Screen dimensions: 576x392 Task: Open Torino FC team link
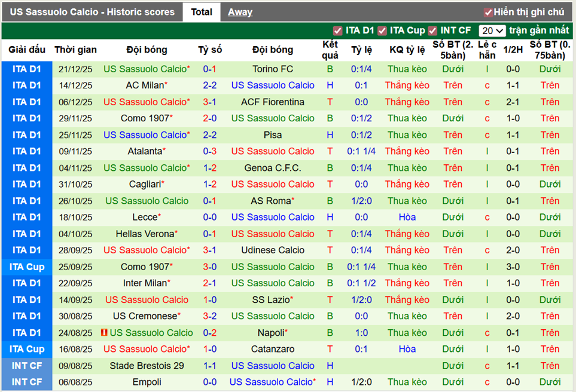[273, 69]
